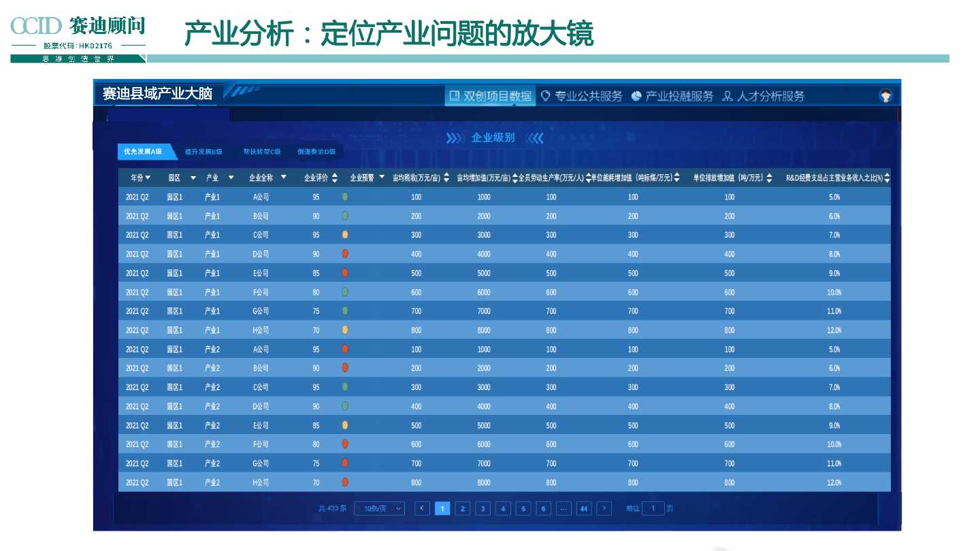Switch to the 帮扶转型C级 tab
This screenshot has height=551, width=980.
262,152
